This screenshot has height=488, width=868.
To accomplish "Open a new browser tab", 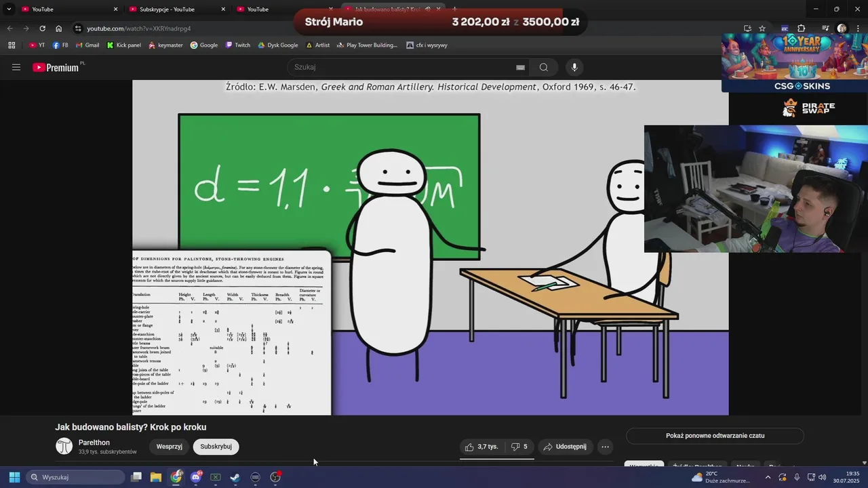I will (454, 9).
